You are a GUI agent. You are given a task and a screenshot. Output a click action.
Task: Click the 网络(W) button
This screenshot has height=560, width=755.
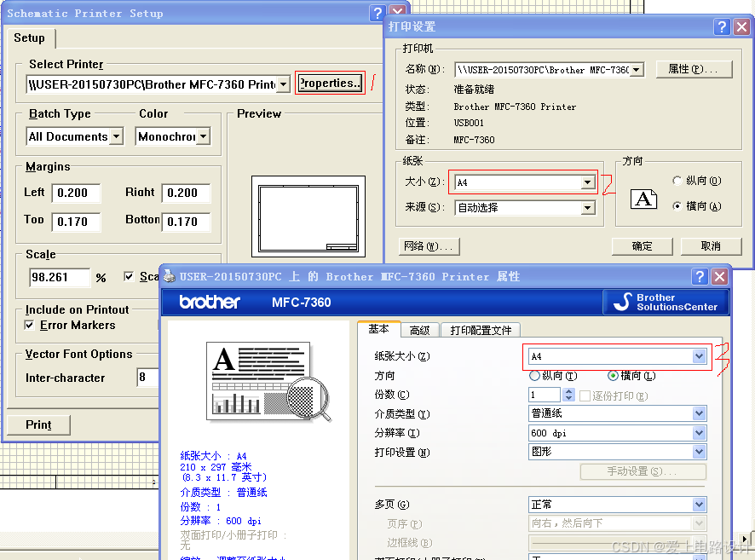click(429, 246)
